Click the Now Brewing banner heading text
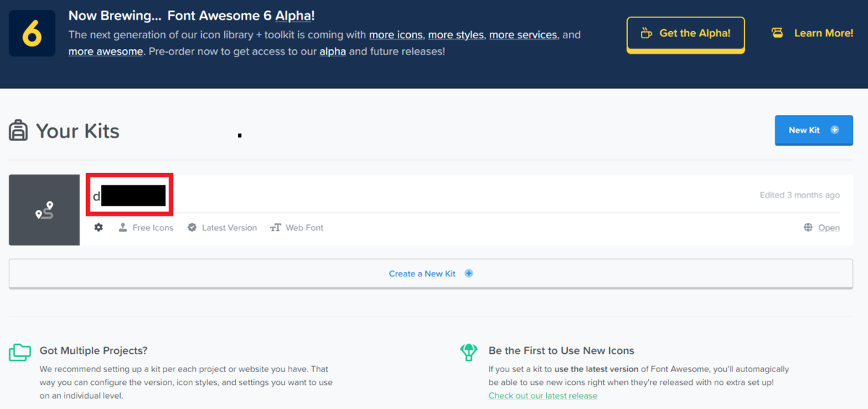This screenshot has width=868, height=409. click(x=192, y=15)
